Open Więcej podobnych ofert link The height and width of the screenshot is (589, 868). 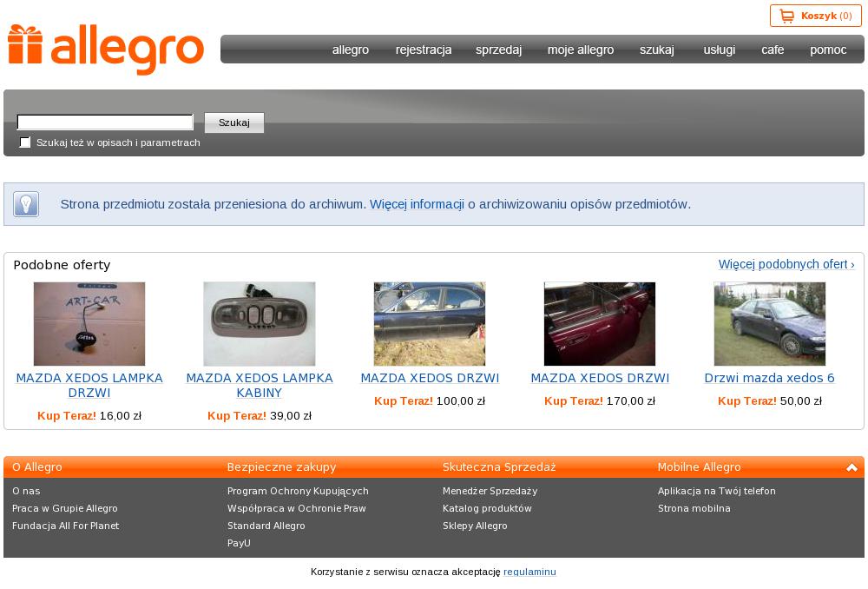click(x=786, y=264)
